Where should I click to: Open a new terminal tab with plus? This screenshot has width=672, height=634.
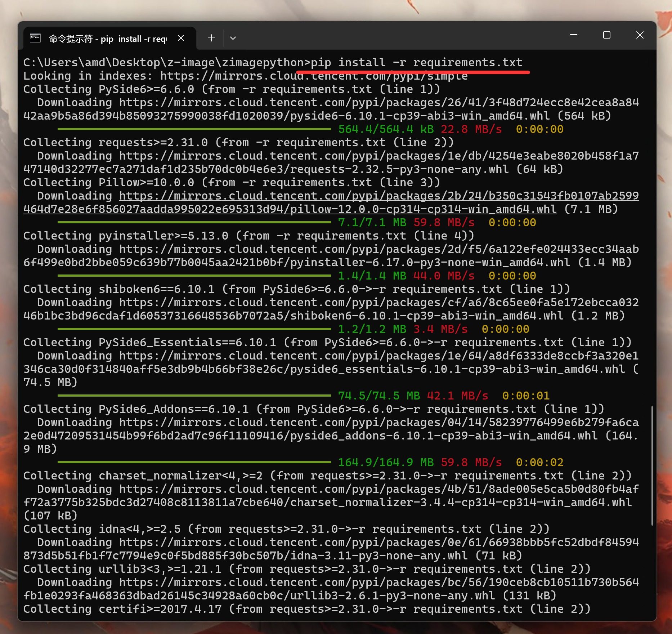211,38
